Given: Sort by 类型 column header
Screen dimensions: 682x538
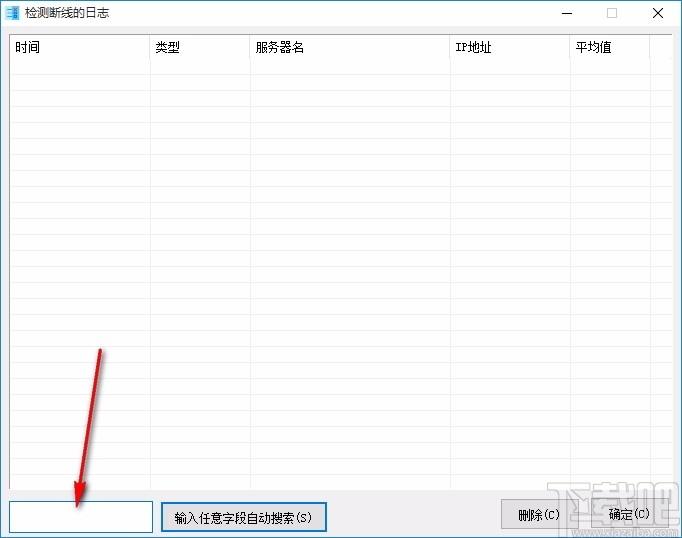Looking at the screenshot, I should tap(200, 47).
